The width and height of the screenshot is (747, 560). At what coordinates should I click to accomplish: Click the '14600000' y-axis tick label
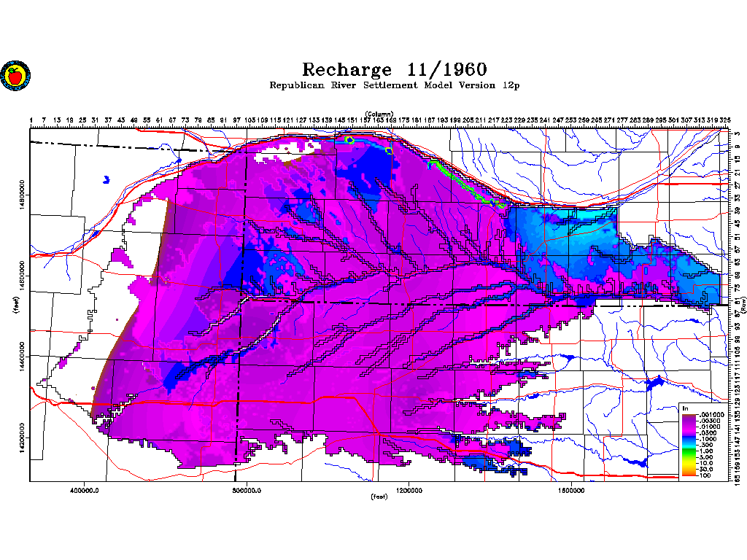pos(23,276)
